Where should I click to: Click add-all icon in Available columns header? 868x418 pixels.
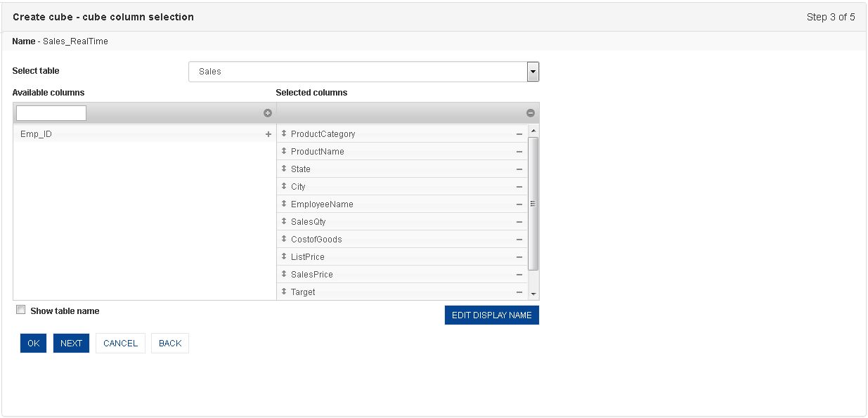(268, 113)
